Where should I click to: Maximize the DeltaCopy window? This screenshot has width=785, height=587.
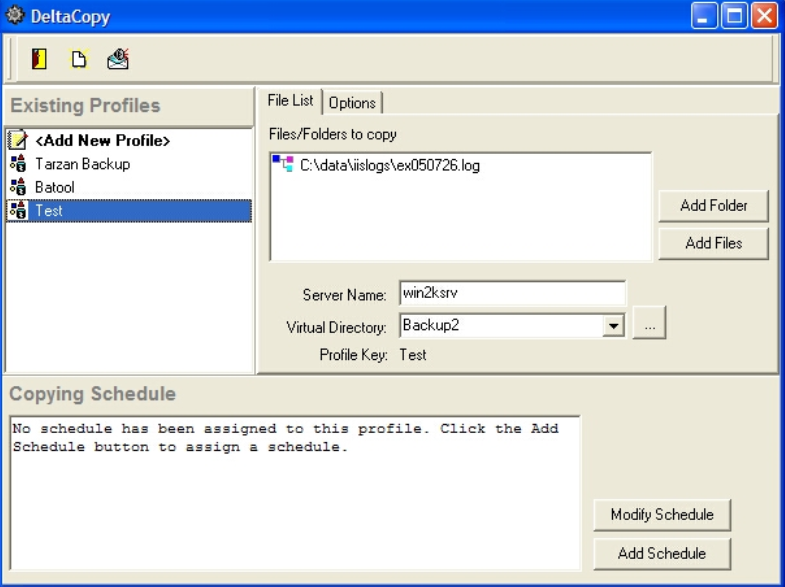pyautogui.click(x=734, y=16)
